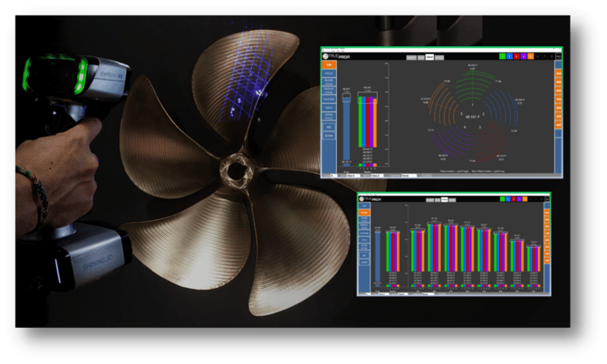Open the highlighted white tab in radial chart window
The height and width of the screenshot is (364, 607).
click(x=428, y=56)
